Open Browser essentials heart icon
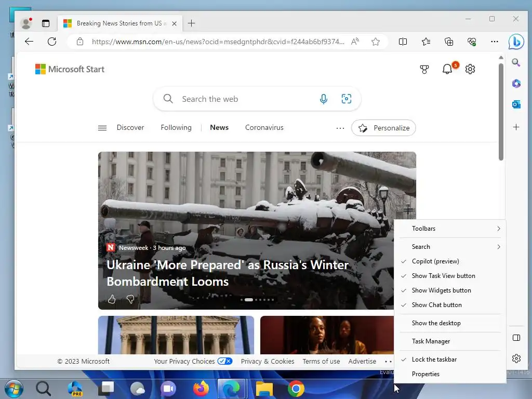This screenshot has width=532, height=399. 472,42
